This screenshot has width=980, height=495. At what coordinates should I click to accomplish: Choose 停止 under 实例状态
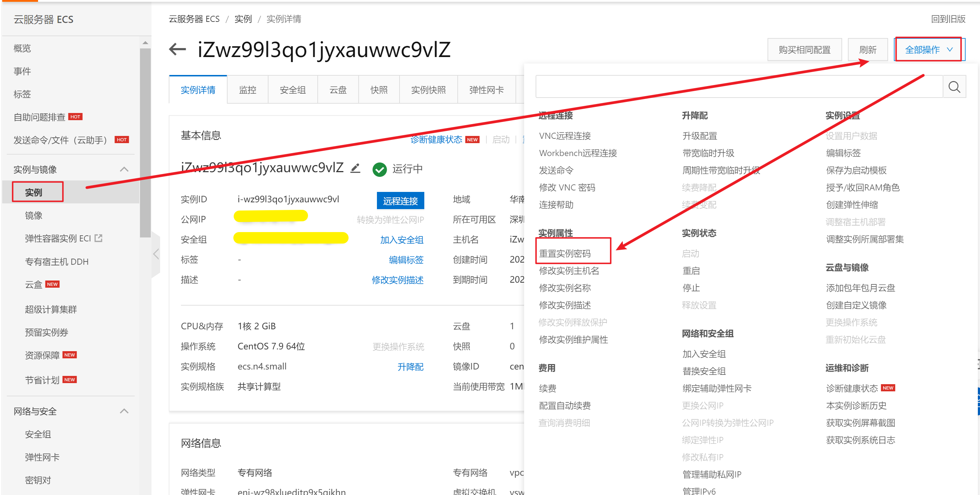point(691,288)
